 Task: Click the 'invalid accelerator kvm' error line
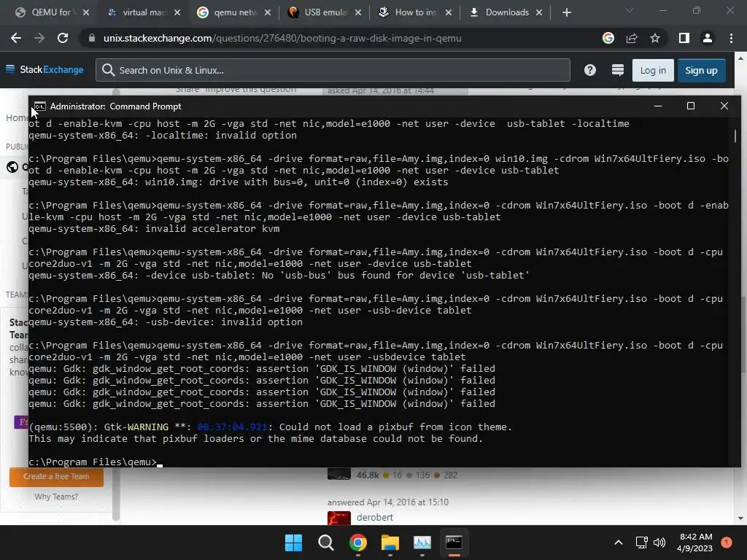154,228
